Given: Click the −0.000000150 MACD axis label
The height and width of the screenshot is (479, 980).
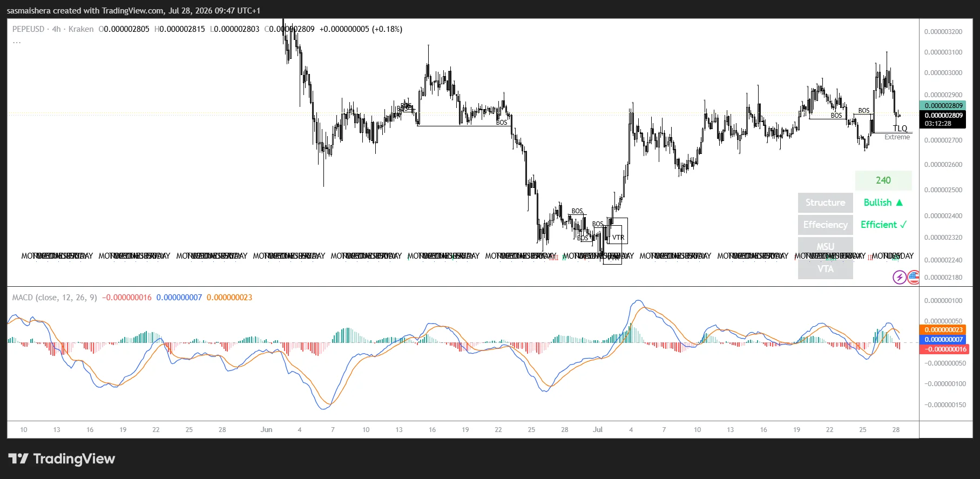Looking at the screenshot, I should point(945,405).
